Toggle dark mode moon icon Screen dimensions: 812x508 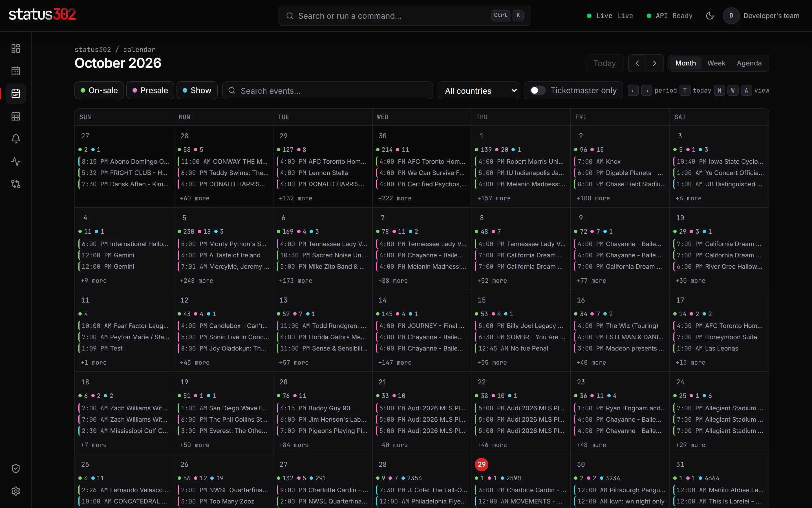point(710,16)
